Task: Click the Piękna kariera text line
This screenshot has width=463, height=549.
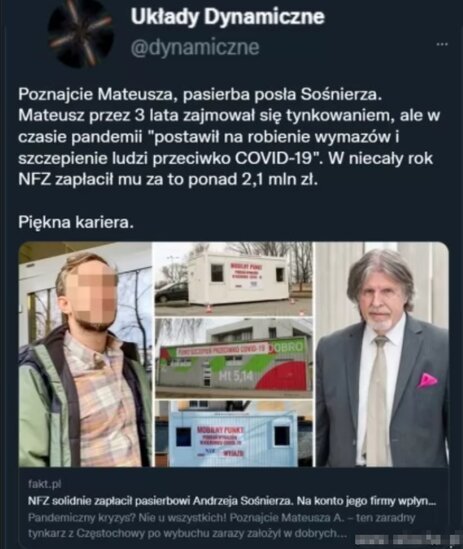Action: coord(76,222)
